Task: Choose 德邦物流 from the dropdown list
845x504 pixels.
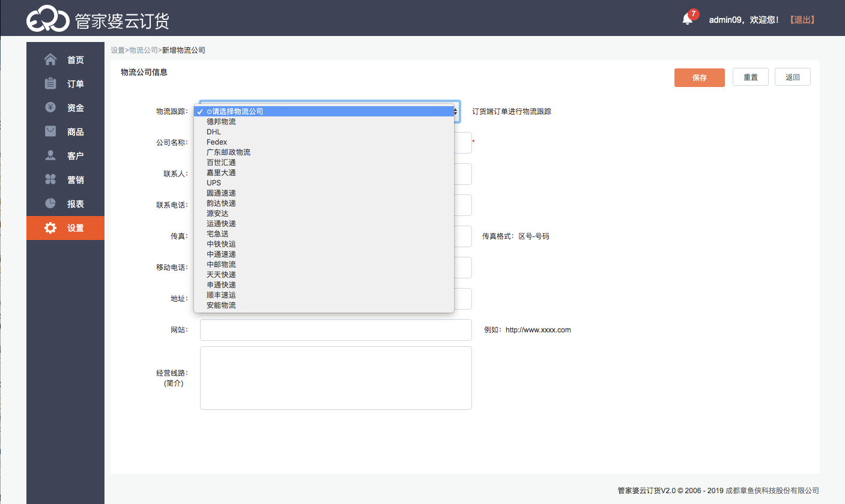Action: pos(324,122)
